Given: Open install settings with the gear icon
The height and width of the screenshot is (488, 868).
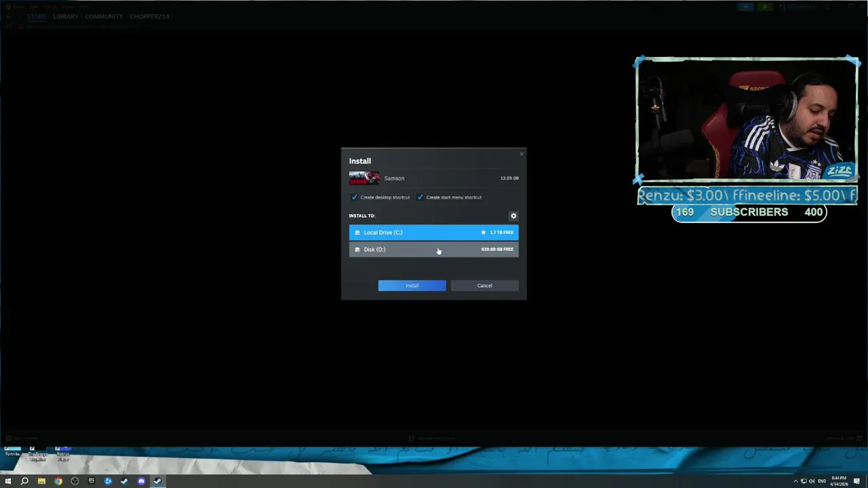Looking at the screenshot, I should [x=513, y=216].
